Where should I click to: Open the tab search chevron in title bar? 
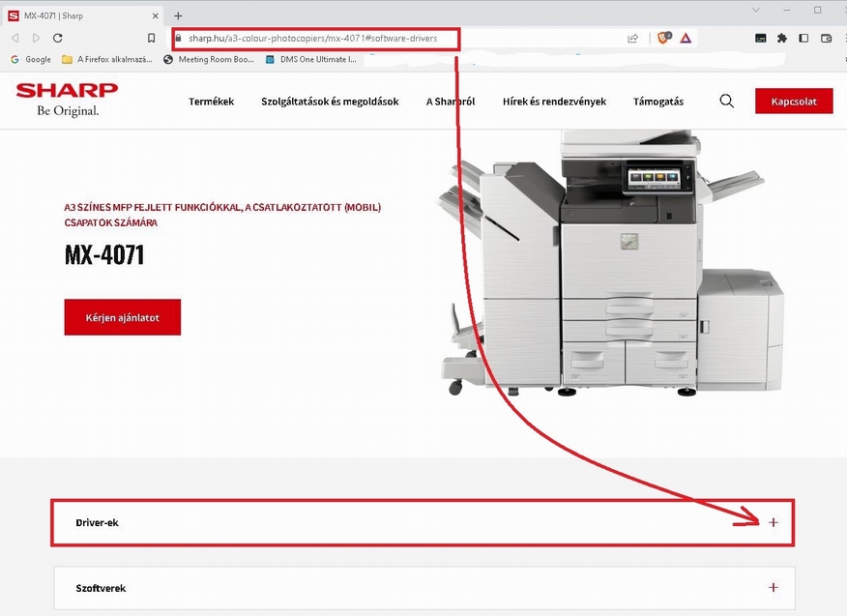[x=756, y=10]
